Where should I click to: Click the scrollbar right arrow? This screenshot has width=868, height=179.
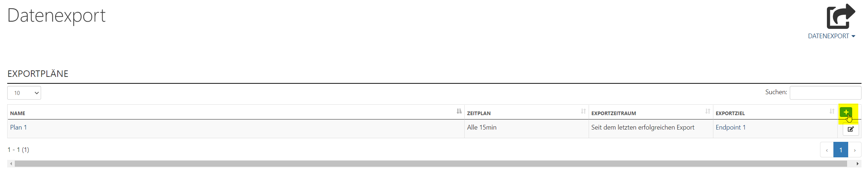pos(858,164)
